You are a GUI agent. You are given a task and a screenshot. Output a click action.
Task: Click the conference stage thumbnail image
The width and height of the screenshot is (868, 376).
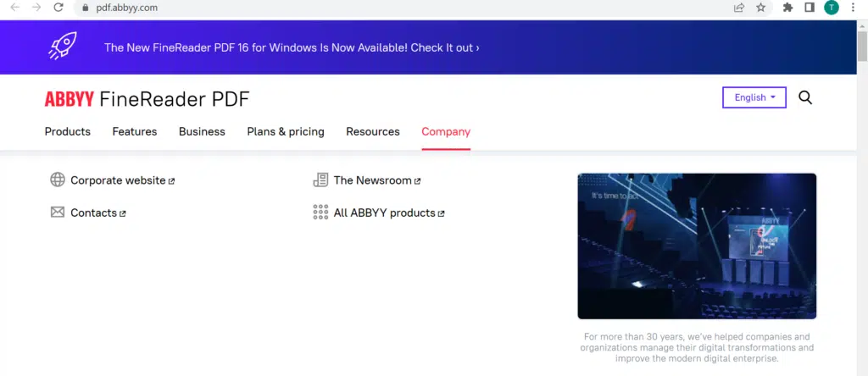coord(697,246)
